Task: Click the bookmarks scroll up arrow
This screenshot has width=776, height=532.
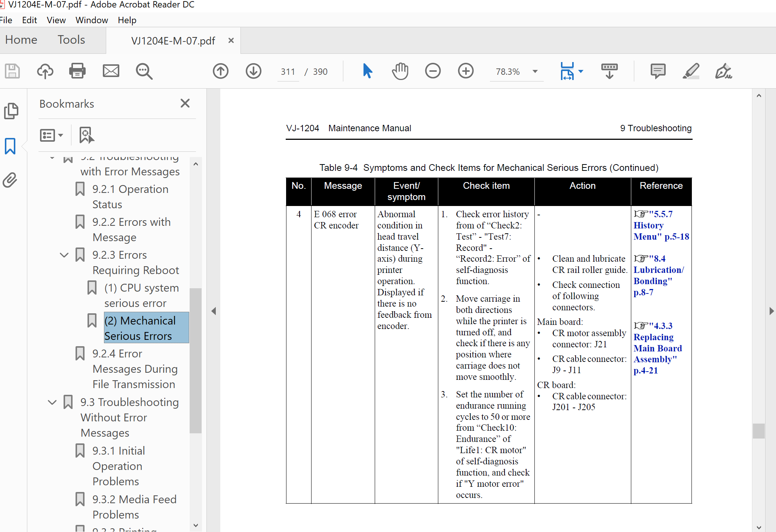Action: [x=196, y=164]
